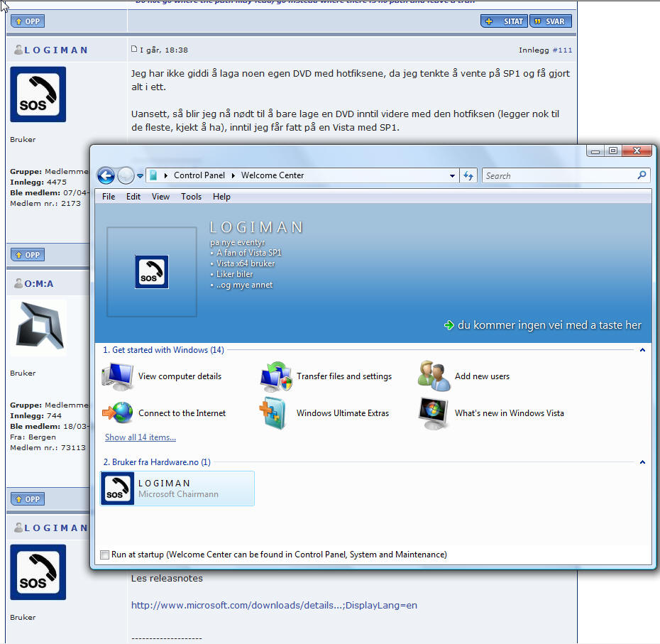Open the post permalink #111
This screenshot has height=644, width=660.
tap(562, 50)
